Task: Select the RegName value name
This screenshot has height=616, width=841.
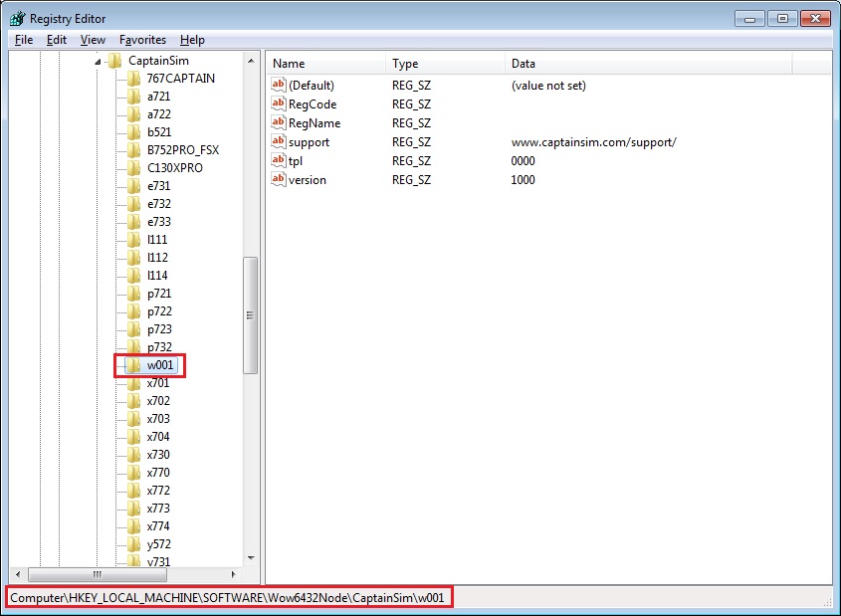Action: click(315, 123)
